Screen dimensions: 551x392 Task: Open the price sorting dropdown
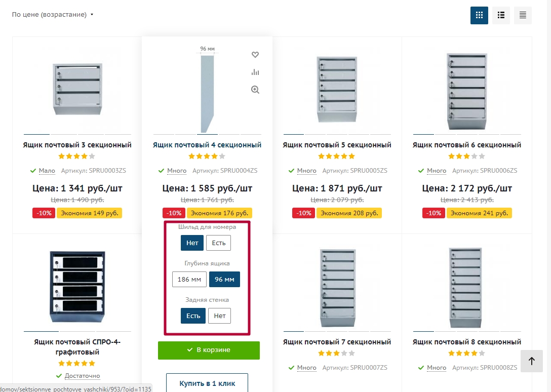53,15
